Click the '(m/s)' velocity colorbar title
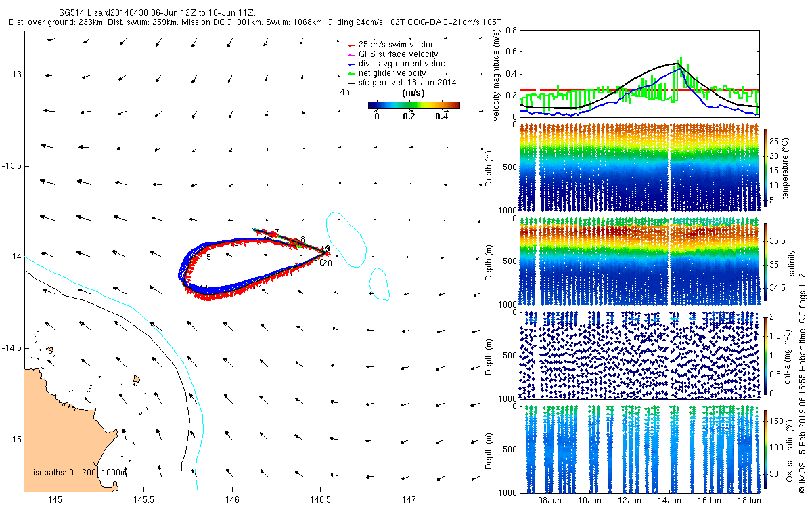The width and height of the screenshot is (812, 508). (x=413, y=92)
